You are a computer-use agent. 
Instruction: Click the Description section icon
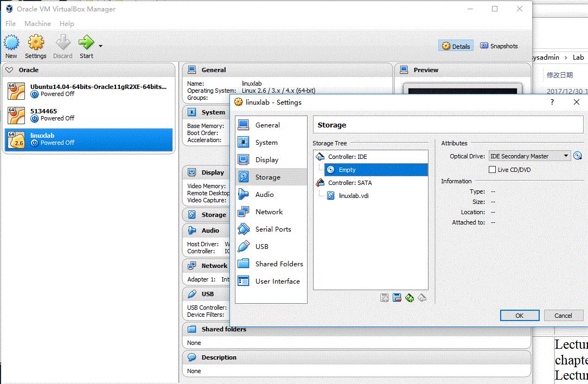click(192, 357)
